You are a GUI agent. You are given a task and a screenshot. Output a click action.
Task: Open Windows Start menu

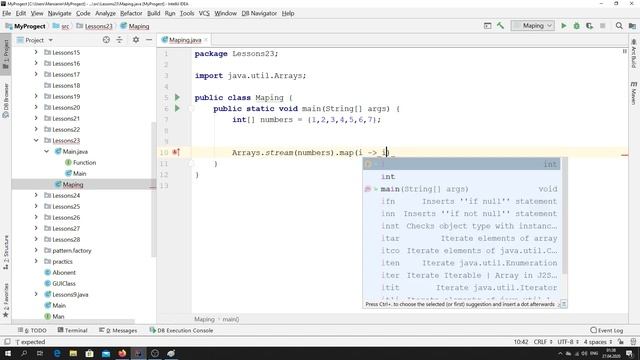click(8, 353)
